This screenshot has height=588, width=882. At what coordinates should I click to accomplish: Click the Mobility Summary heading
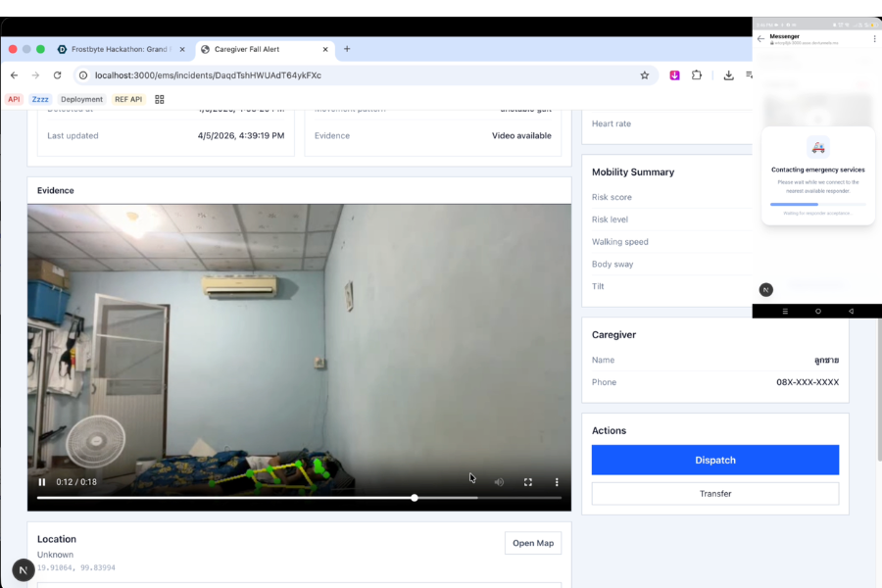[x=633, y=172]
